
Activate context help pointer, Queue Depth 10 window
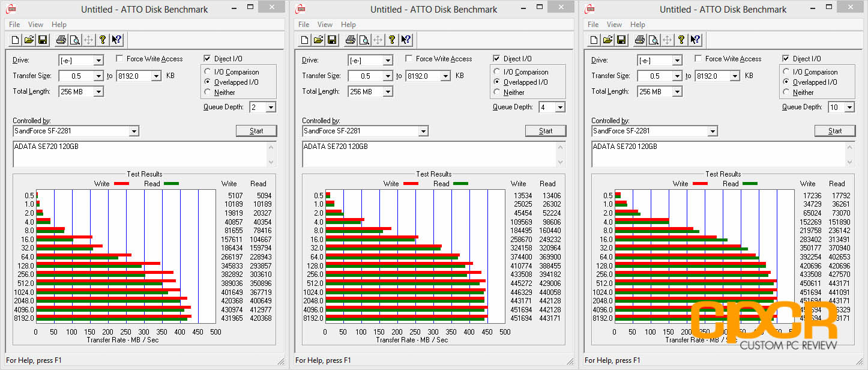[695, 40]
